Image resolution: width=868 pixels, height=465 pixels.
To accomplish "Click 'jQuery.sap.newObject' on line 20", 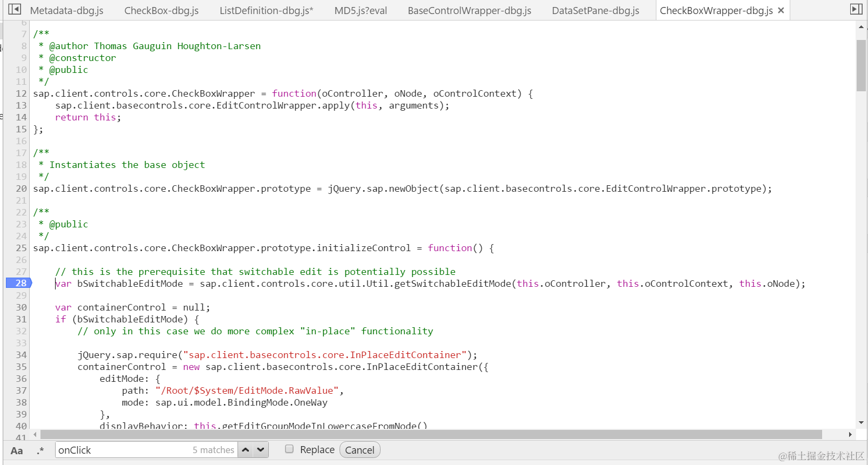I will [x=383, y=188].
